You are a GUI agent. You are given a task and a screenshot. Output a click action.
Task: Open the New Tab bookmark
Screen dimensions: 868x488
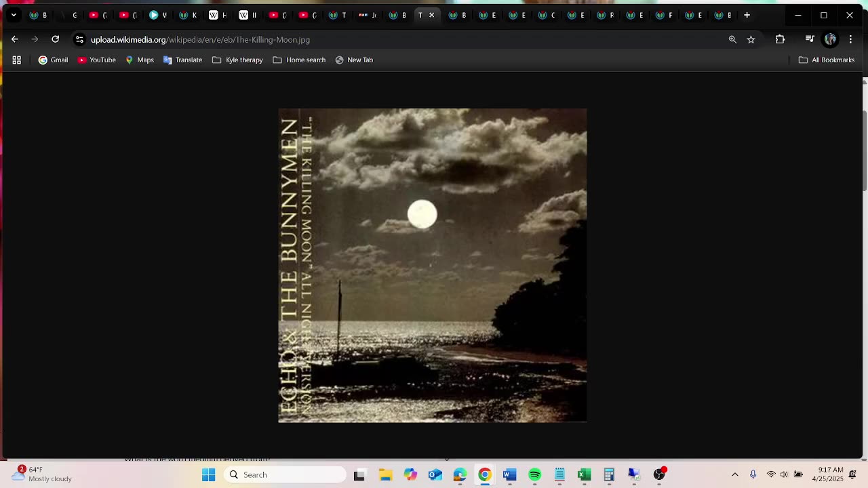click(x=354, y=60)
